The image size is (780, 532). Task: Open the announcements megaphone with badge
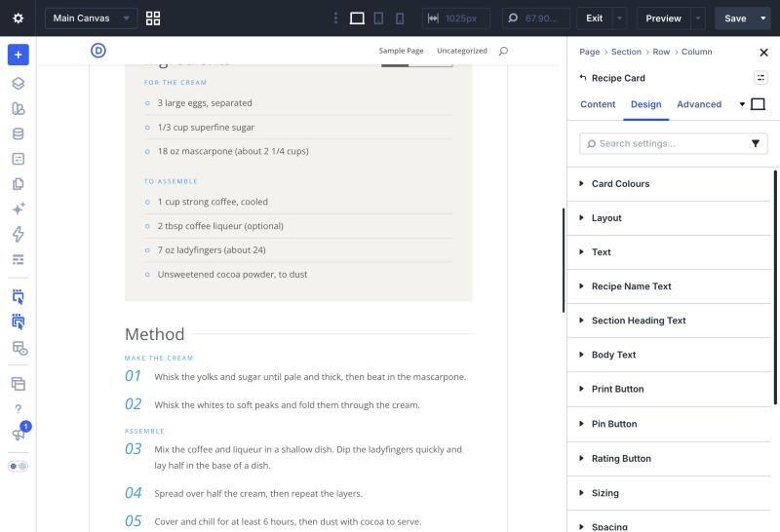[19, 432]
